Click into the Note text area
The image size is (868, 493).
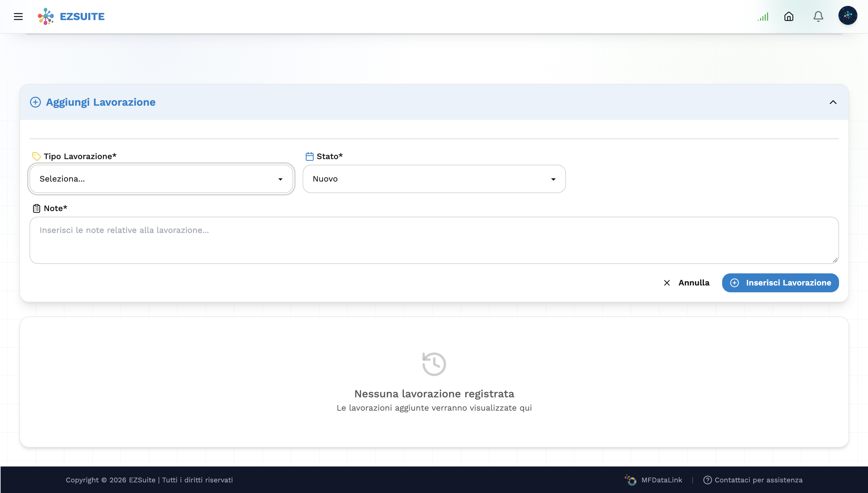point(434,240)
